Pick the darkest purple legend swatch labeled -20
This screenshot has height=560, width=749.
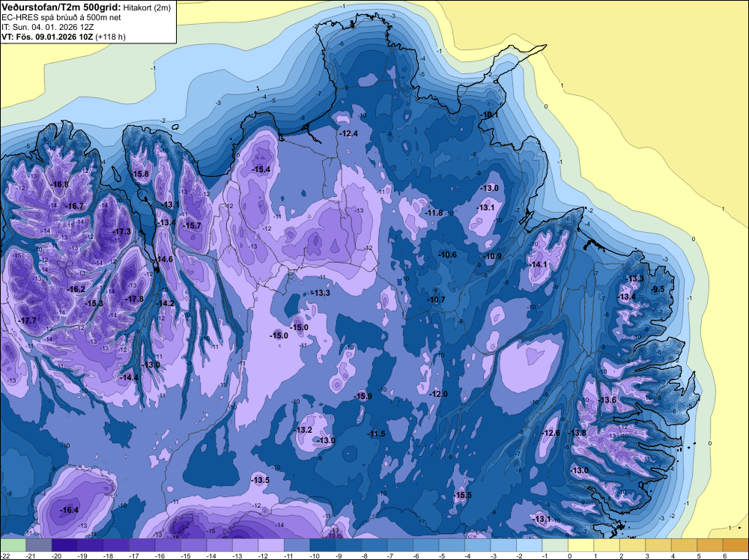[x=64, y=545]
